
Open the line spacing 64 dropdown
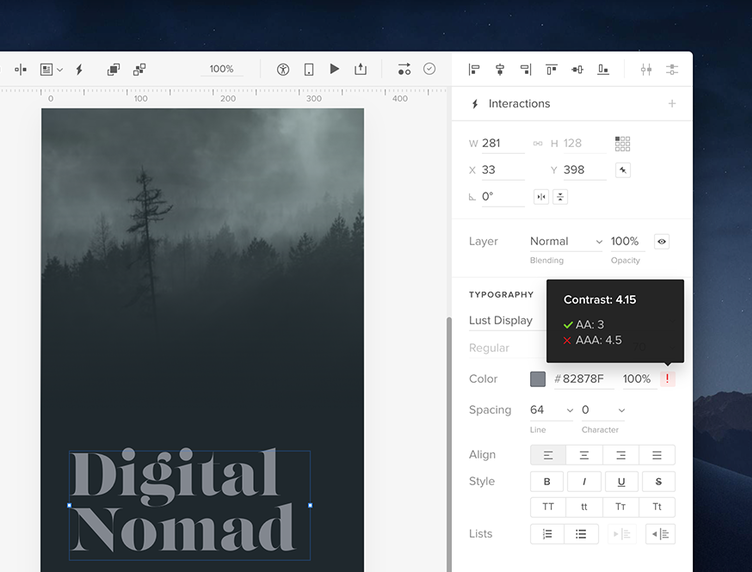point(552,410)
